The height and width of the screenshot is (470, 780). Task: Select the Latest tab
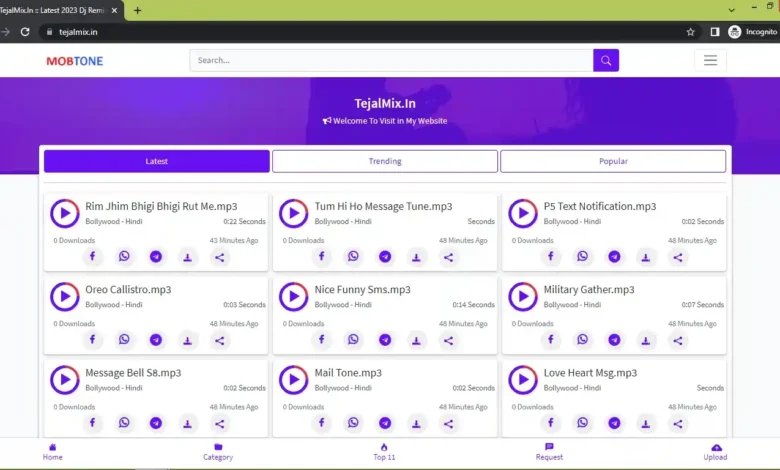[157, 161]
